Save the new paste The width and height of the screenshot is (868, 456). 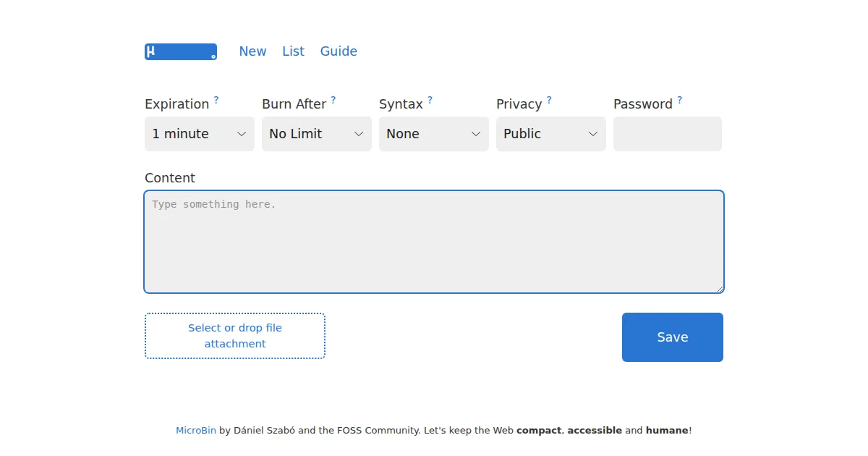pos(673,337)
